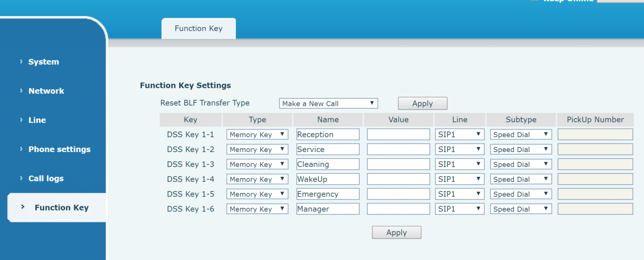Image resolution: width=644 pixels, height=260 pixels.
Task: Expand the Reset BLF Transfer Type dropdown
Action: 328,103
